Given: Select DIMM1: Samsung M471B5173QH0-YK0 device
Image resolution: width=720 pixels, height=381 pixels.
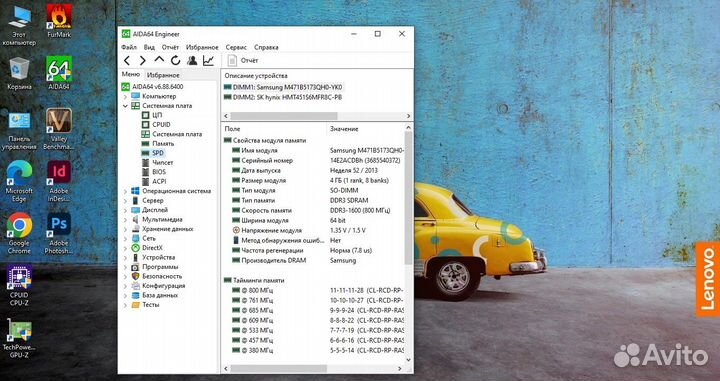Looking at the screenshot, I should click(283, 87).
